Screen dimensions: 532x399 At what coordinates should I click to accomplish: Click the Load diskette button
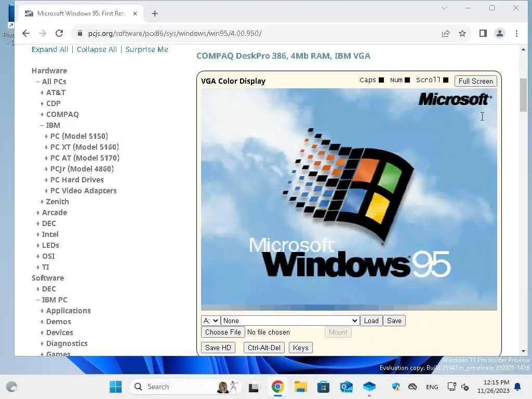click(371, 321)
